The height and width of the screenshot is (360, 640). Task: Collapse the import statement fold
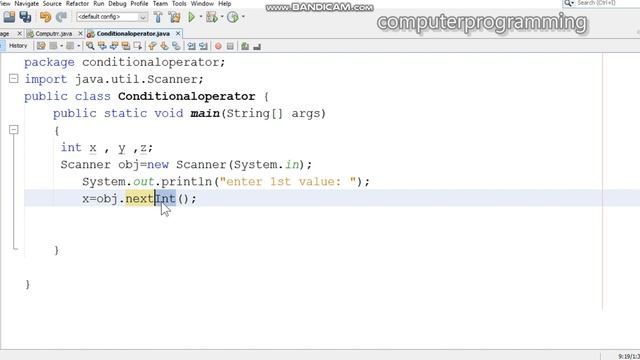(x=13, y=78)
